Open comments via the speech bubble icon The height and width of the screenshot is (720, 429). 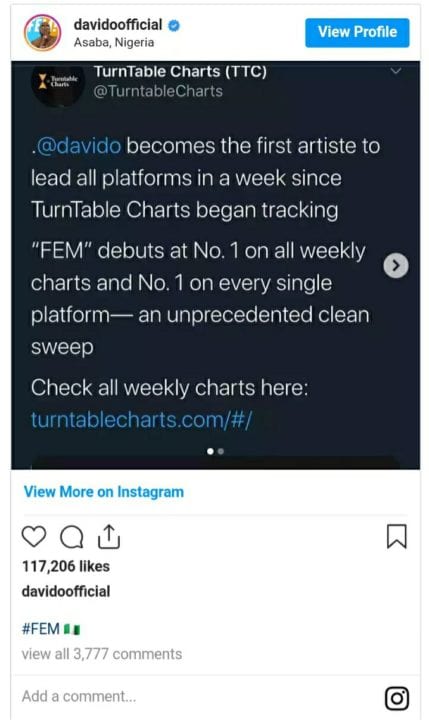tap(72, 537)
